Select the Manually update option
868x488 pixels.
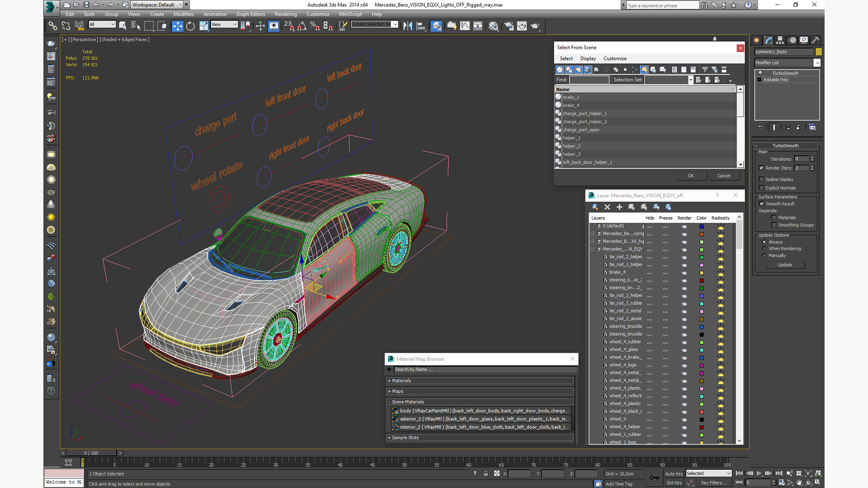click(x=764, y=255)
